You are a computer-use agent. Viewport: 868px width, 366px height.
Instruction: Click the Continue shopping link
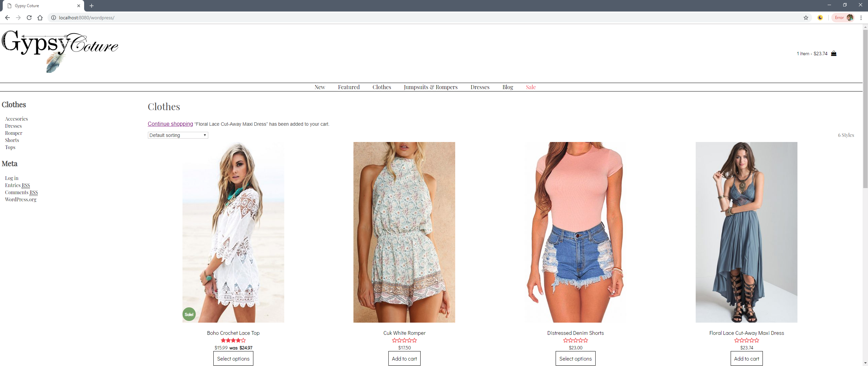[x=170, y=124]
